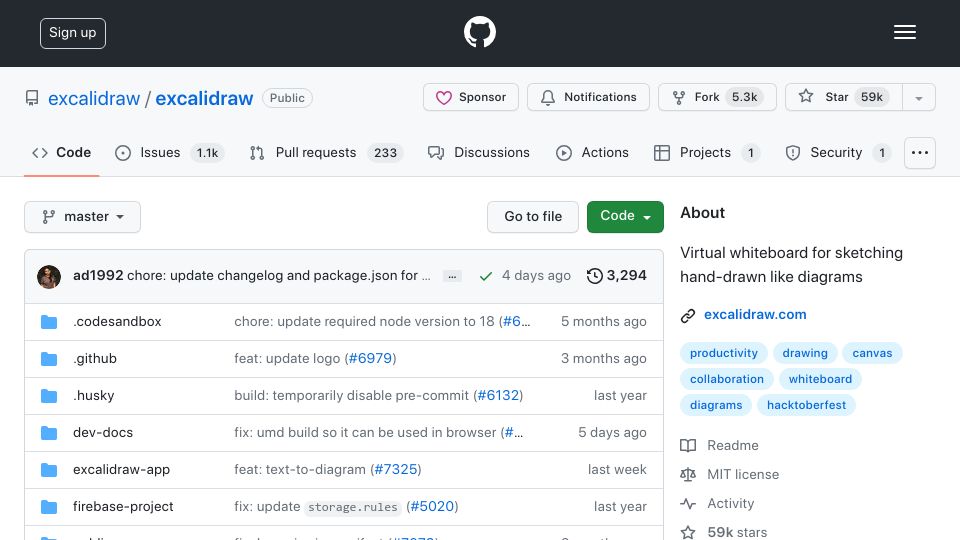Viewport: 960px width, 540px height.
Task: Select the collaboration topic tag
Action: [x=727, y=379]
